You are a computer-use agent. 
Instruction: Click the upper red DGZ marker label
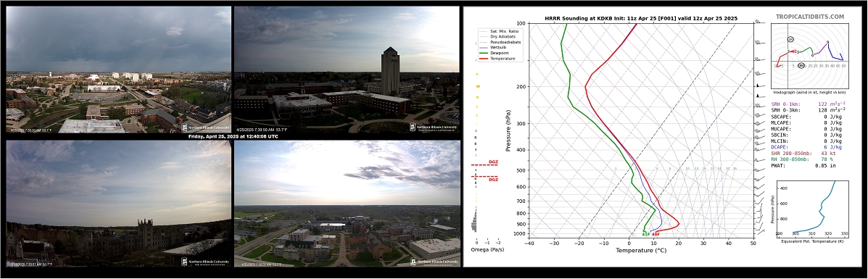pos(493,162)
